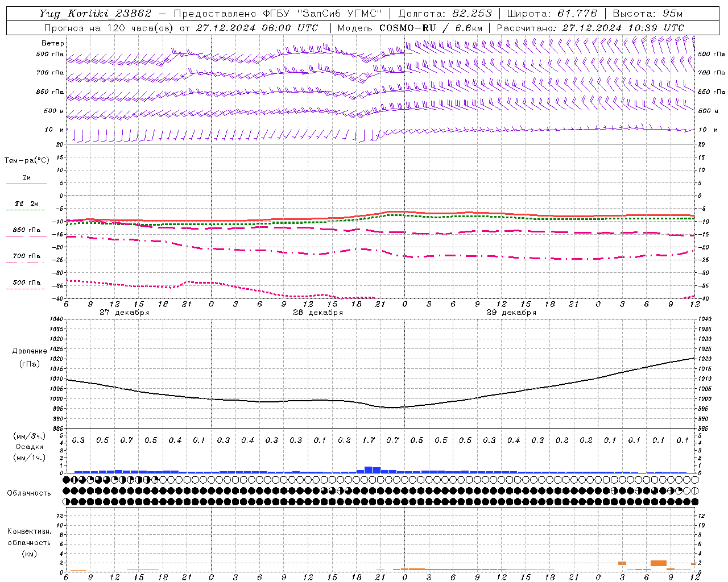Click the tallest orange convective cloud bar
The image size is (728, 582).
[x=658, y=563]
